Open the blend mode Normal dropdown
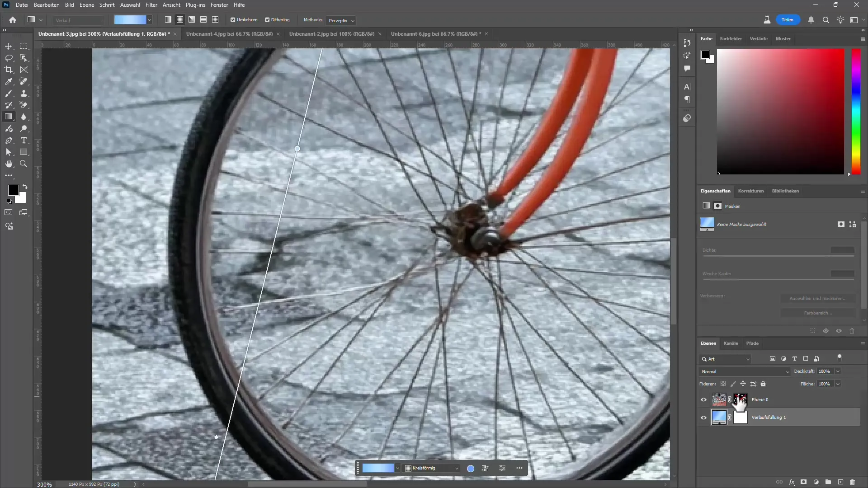This screenshot has width=868, height=488. click(x=745, y=371)
